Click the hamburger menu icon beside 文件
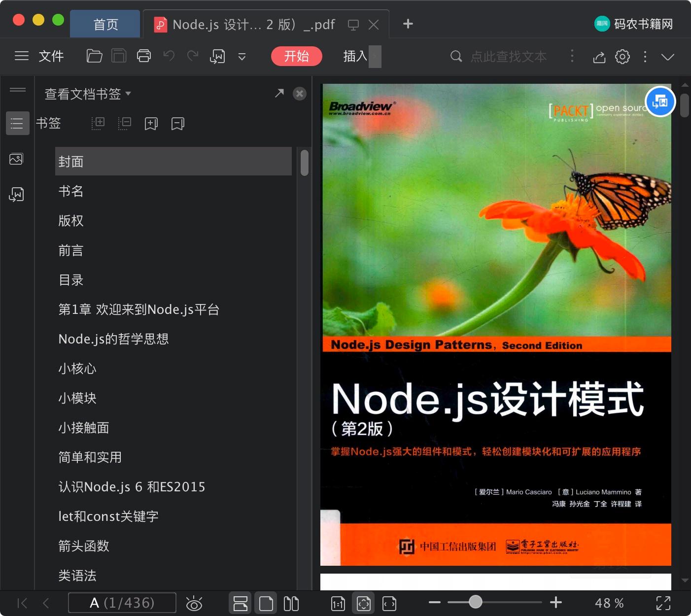This screenshot has height=616, width=691. [22, 56]
